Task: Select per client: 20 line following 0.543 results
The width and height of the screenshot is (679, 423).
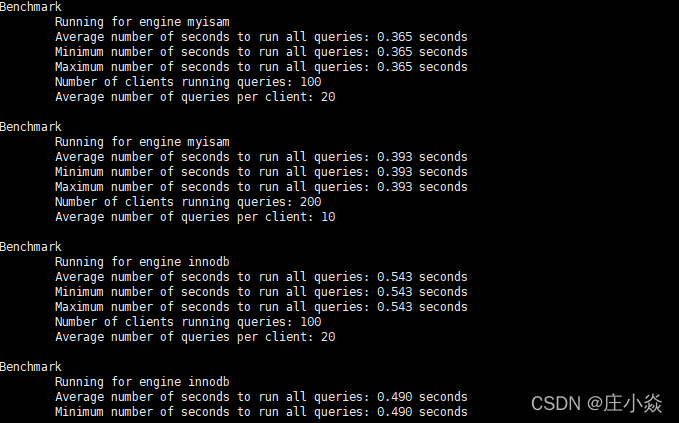Action: (x=195, y=337)
